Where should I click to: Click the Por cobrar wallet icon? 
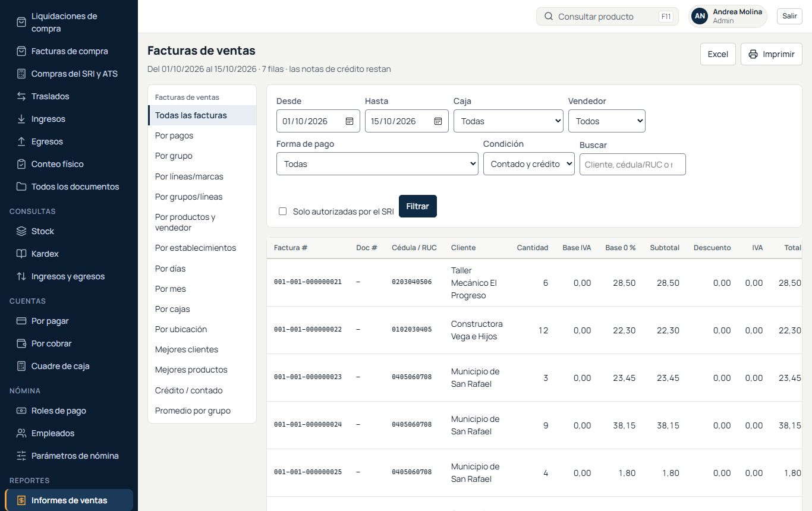pyautogui.click(x=21, y=343)
